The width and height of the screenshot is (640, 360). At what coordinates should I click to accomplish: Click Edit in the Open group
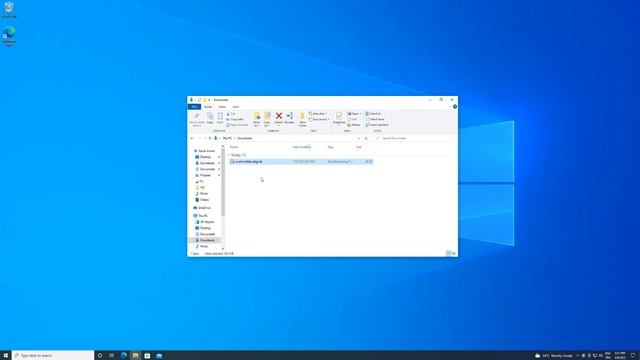coord(352,119)
